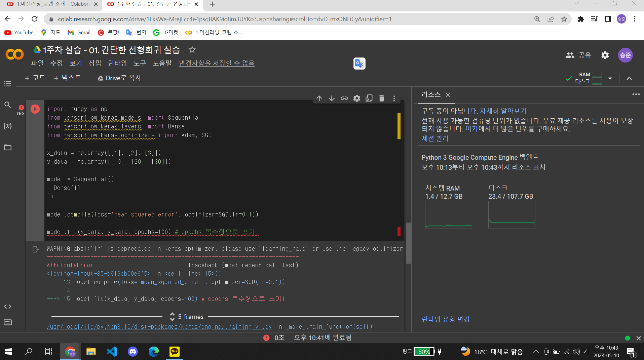The width and height of the screenshot is (644, 360).
Task: Open terminal panel sidebar icon
Action: click(x=7, y=322)
